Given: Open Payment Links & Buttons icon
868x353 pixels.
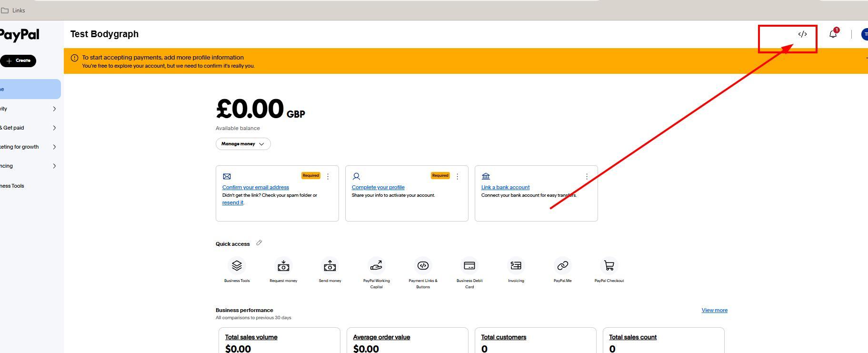Looking at the screenshot, I should tap(423, 266).
